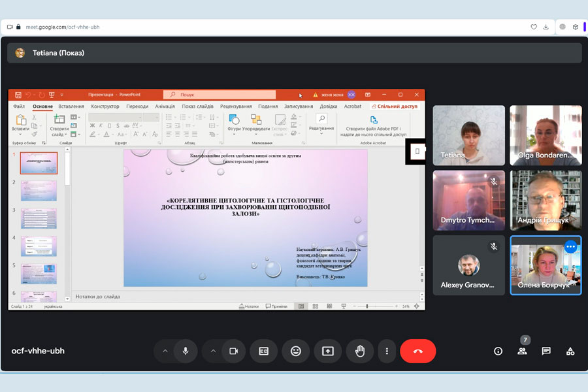Switch to normal view icon
The image size is (588, 392).
coord(301,306)
